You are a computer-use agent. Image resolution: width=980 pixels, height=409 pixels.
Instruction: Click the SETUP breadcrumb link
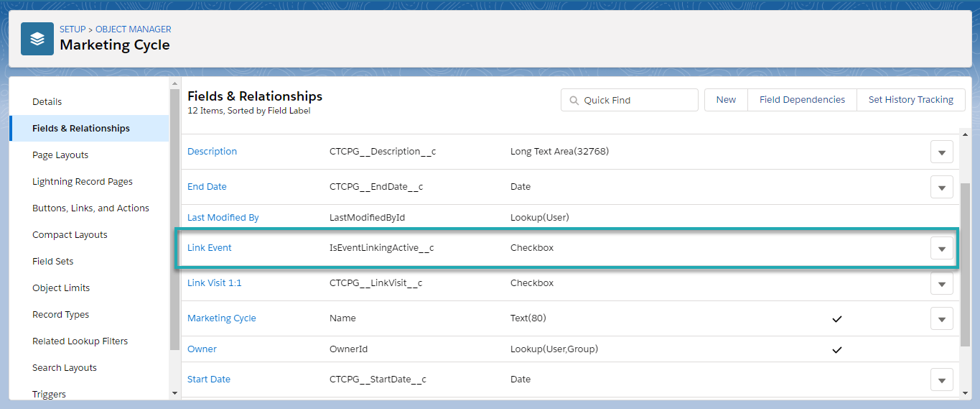pos(73,29)
